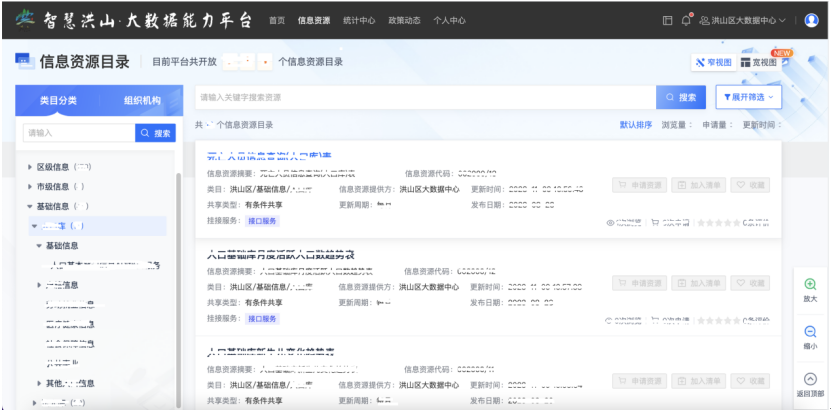Expand the 展开筛选 filter dropdown
Viewport: 831px width, 415px height.
click(x=748, y=97)
